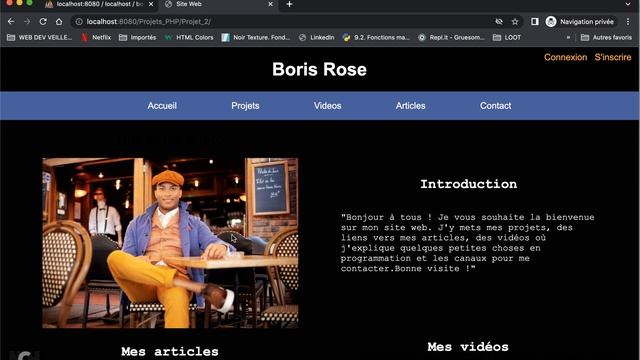Click the Introduction heading
The height and width of the screenshot is (360, 640).
coord(469,184)
